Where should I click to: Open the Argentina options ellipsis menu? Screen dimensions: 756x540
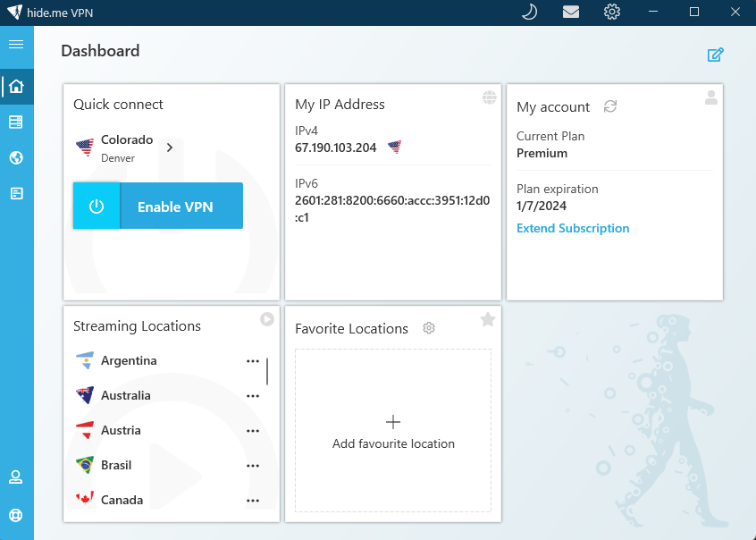(253, 361)
